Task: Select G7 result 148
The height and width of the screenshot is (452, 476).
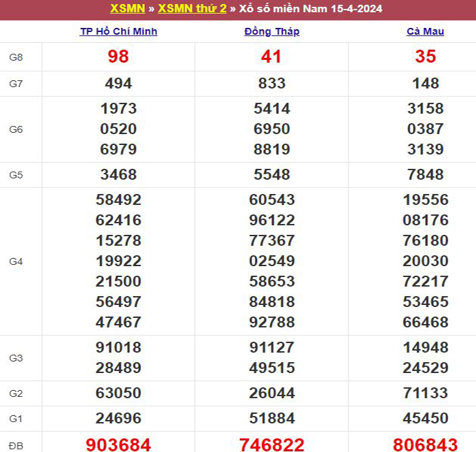Action: point(426,84)
